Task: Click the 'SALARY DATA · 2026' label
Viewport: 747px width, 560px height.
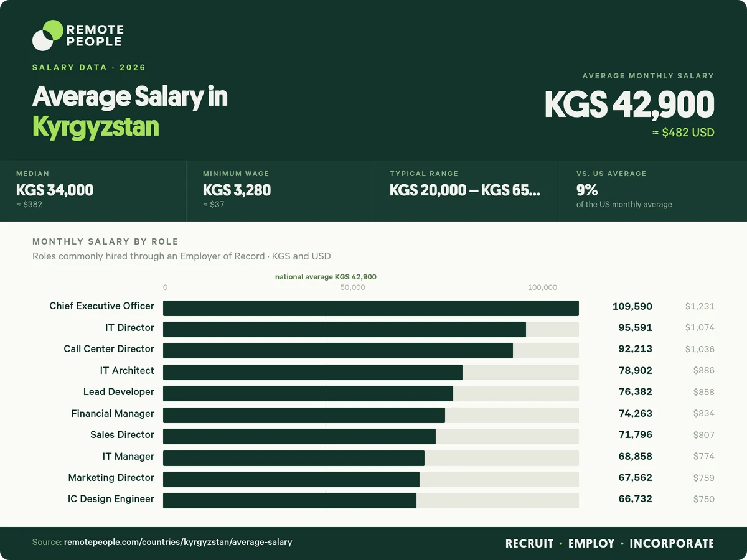Action: coord(89,67)
